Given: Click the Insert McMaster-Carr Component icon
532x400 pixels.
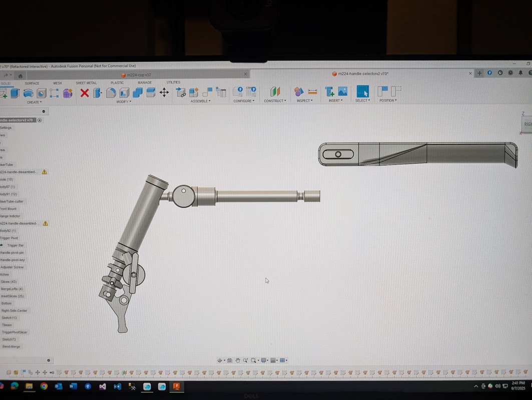Looking at the screenshot, I should click(x=329, y=91).
